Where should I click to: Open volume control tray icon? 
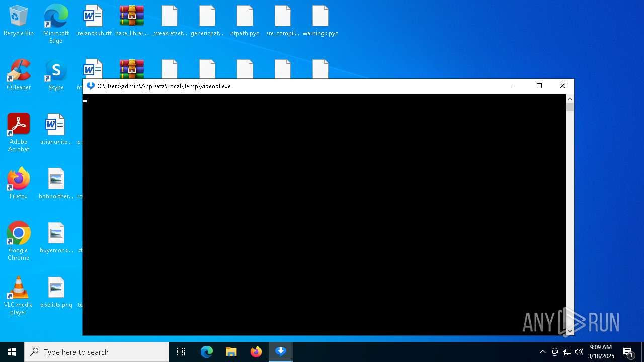579,352
